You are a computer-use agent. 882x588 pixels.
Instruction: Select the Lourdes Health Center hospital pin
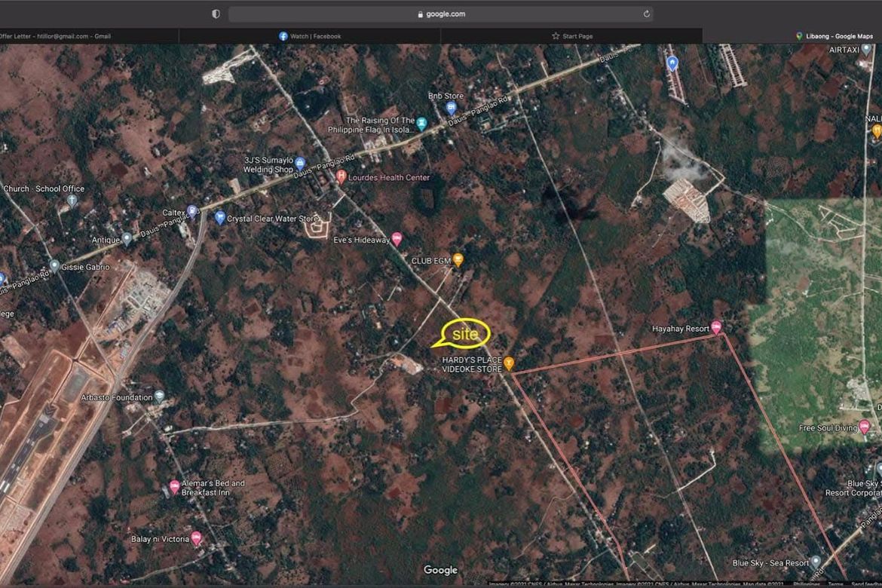click(341, 176)
